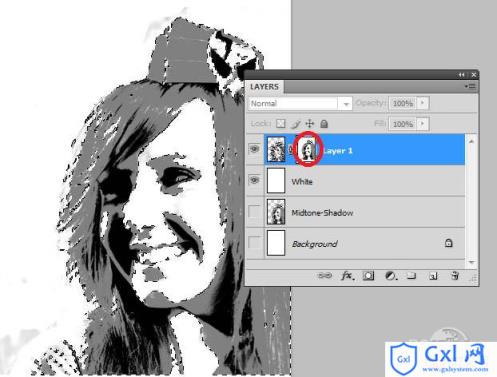Delete layer with trash icon
This screenshot has height=377, width=497.
(455, 276)
